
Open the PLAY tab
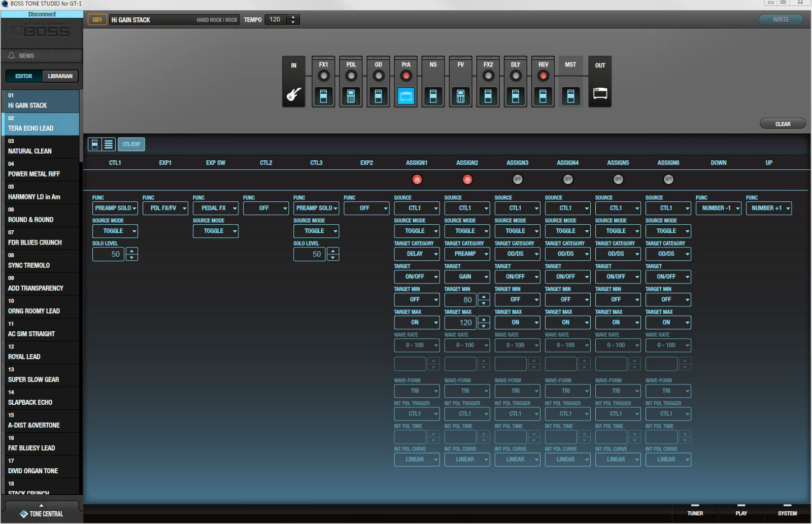[x=741, y=513]
